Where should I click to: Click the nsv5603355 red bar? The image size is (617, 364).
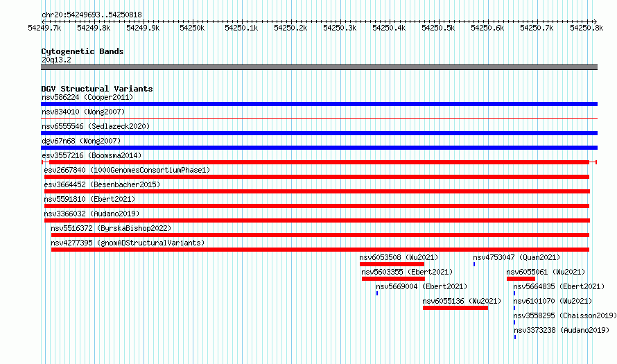point(393,279)
